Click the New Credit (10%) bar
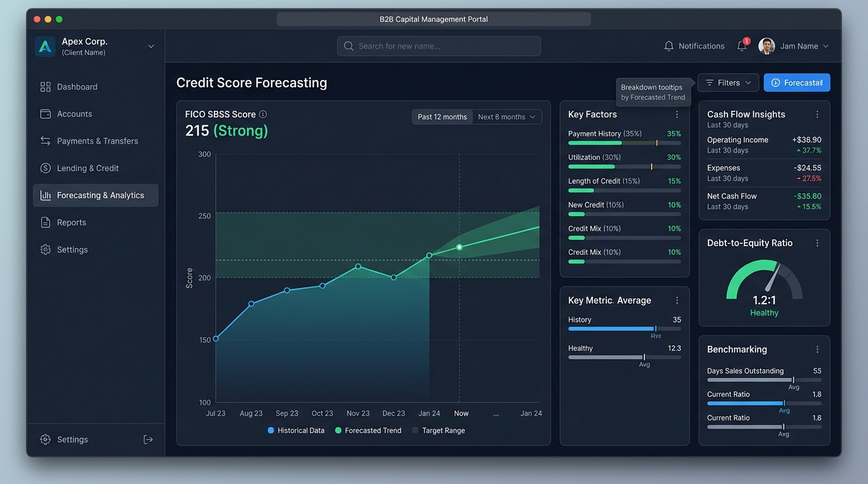Screen dimensions: 868x484 click(x=625, y=214)
